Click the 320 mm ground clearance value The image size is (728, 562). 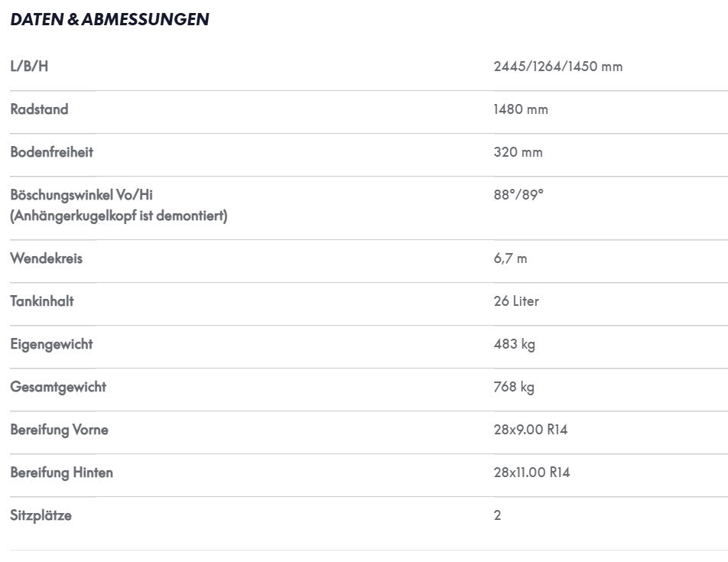(518, 151)
